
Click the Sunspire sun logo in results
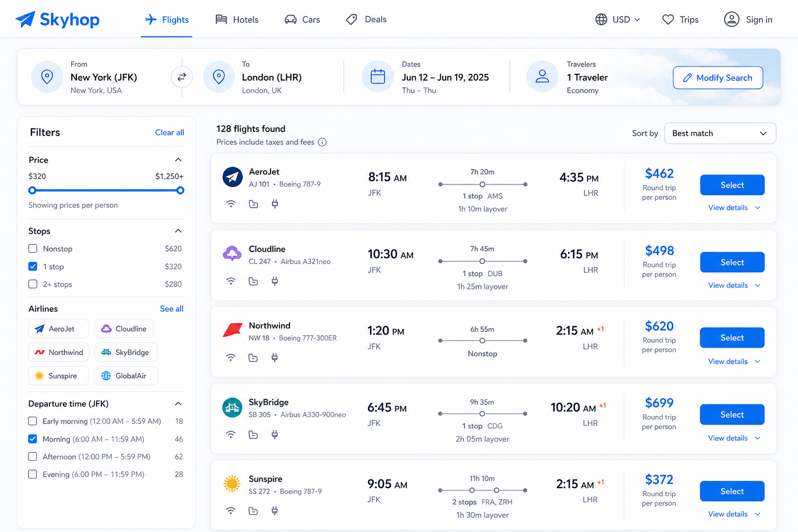[x=232, y=484]
